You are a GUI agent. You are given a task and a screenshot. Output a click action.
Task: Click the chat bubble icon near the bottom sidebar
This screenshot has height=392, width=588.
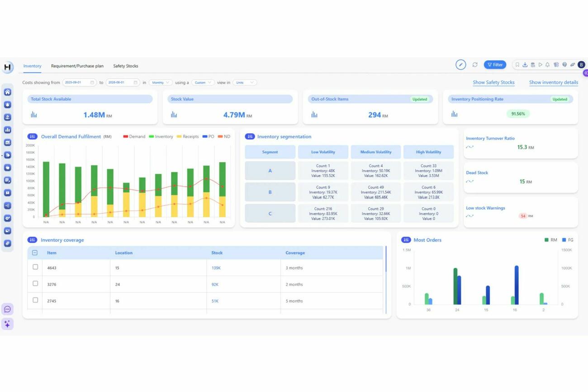[7, 309]
